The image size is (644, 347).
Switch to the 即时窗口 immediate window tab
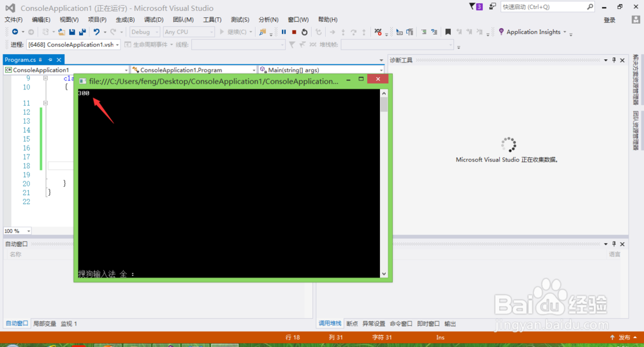pos(428,324)
